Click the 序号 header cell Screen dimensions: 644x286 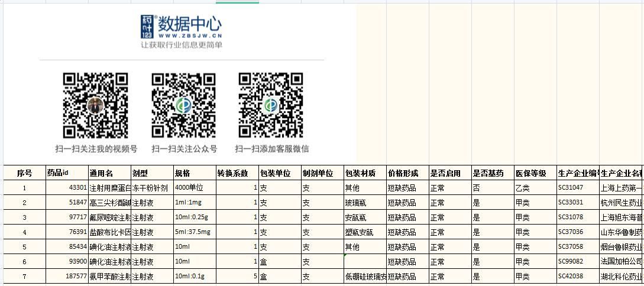[24, 173]
